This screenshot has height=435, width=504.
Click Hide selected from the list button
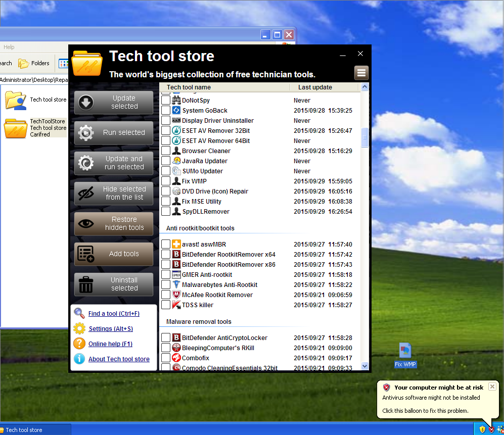[x=114, y=194]
